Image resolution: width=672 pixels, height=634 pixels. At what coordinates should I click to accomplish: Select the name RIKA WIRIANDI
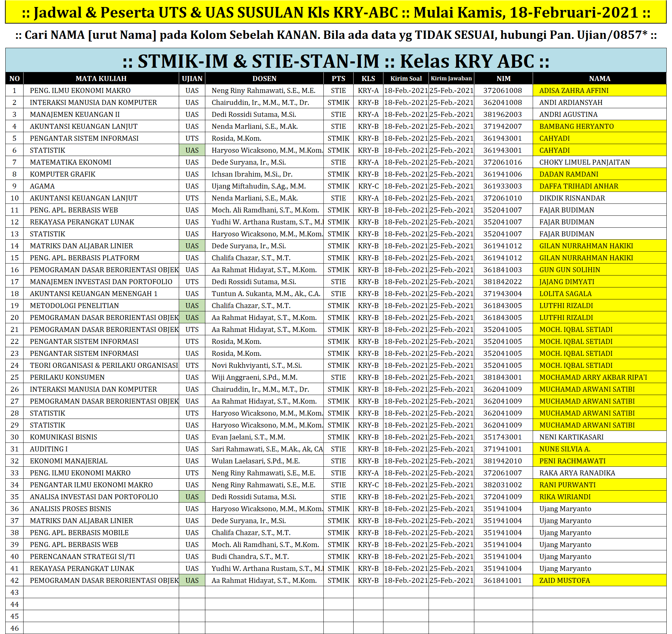[x=565, y=497]
